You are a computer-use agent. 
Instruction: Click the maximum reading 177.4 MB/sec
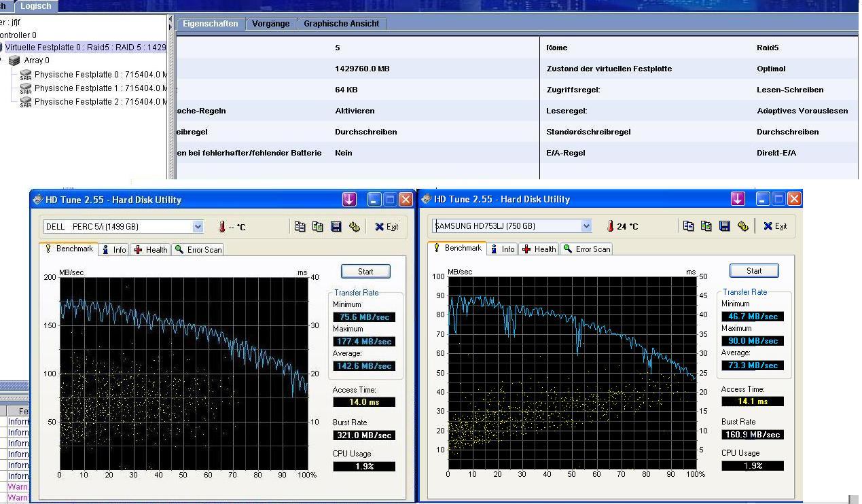[x=364, y=342]
